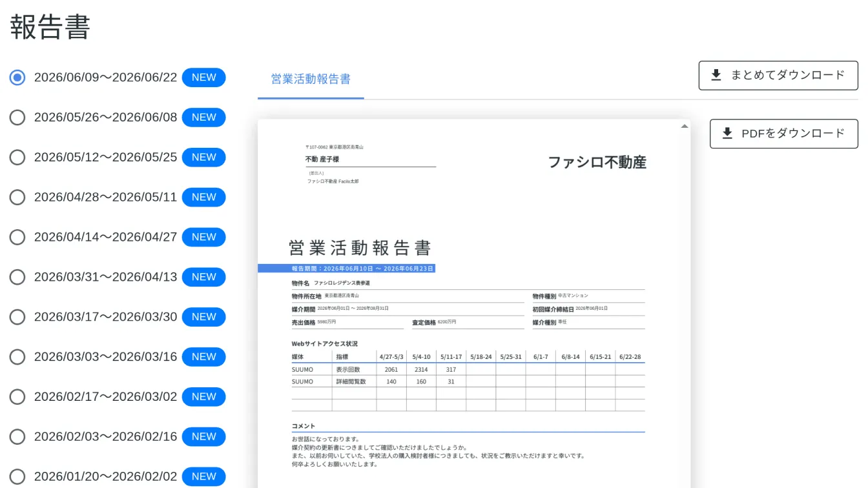
Task: Click the 317 cell in the access table
Action: (451, 370)
